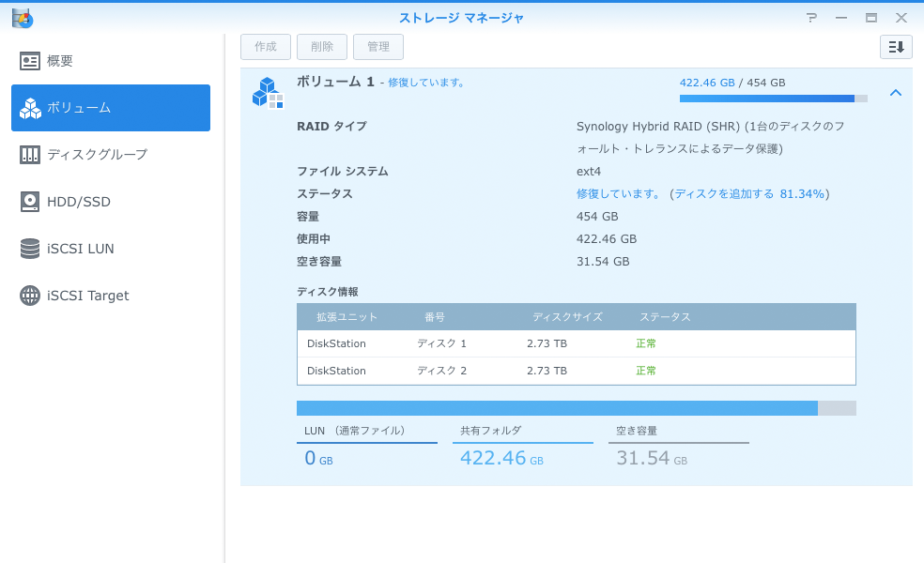Open iSCSI Target section
Image resolution: width=924 pixels, height=563 pixels.
point(111,296)
